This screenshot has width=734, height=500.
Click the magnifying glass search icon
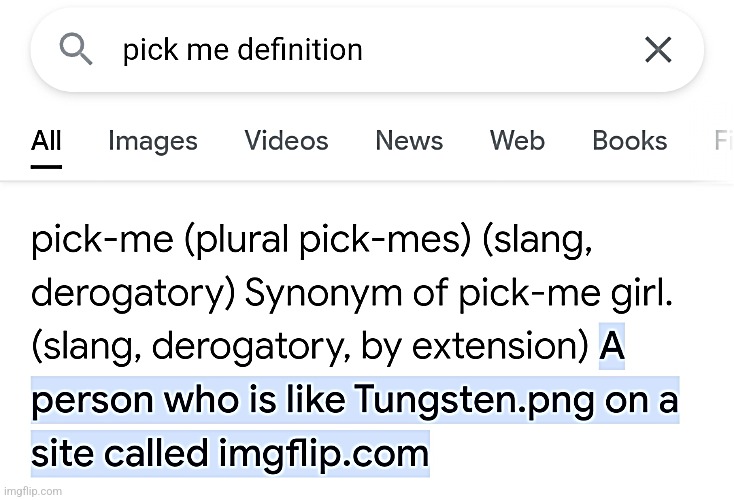click(77, 47)
